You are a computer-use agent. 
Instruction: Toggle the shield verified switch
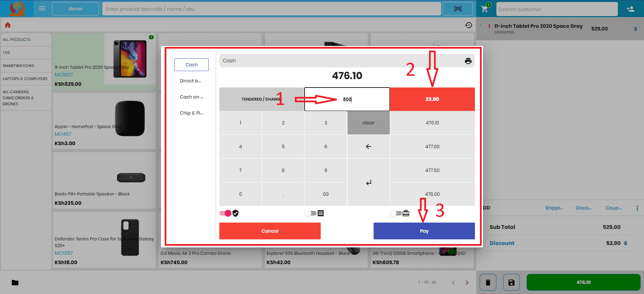tap(226, 213)
